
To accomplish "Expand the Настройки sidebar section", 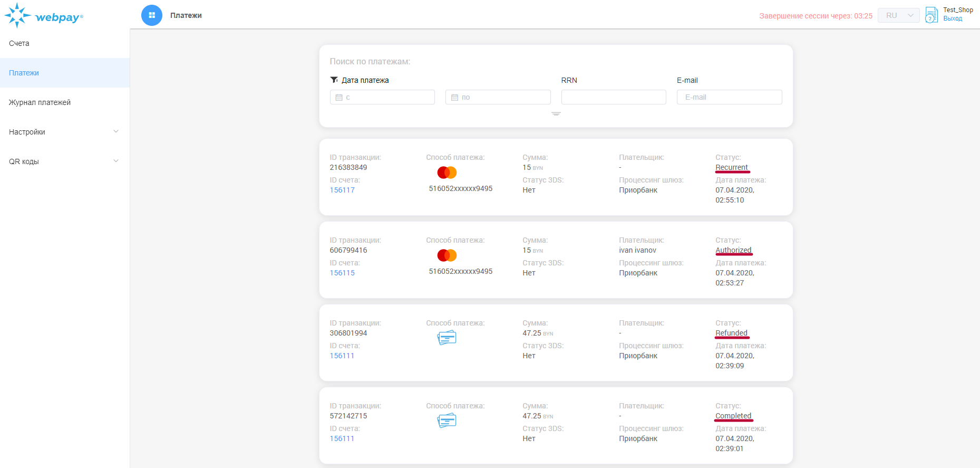I will pyautogui.click(x=64, y=132).
